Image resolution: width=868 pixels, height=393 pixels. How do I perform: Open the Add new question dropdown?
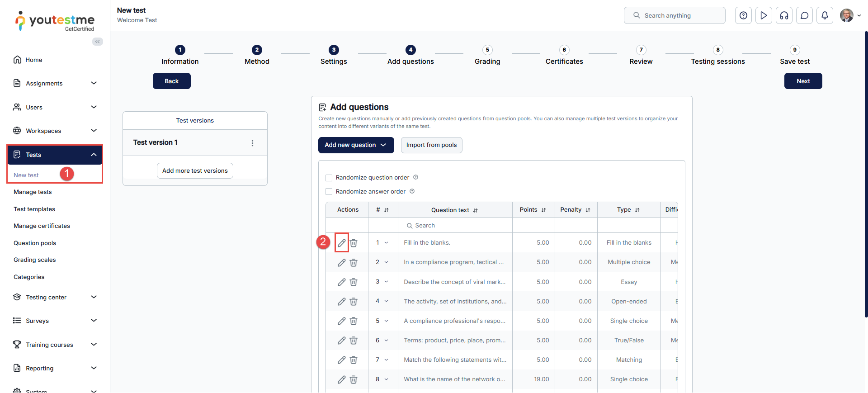click(x=356, y=145)
